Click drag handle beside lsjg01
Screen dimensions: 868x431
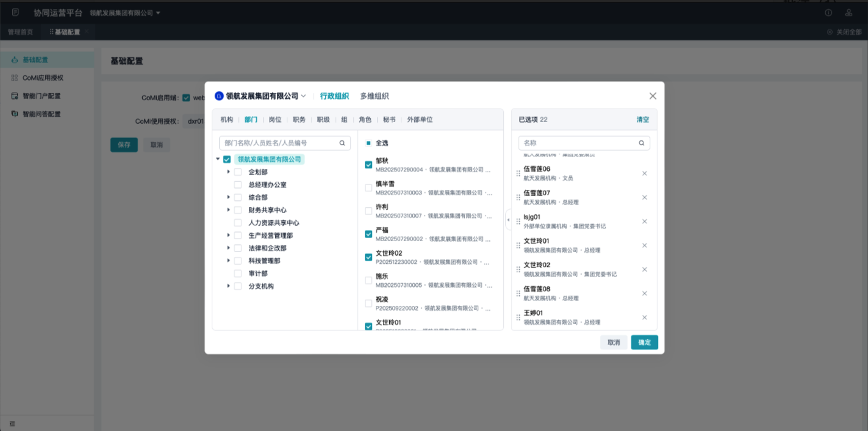518,222
